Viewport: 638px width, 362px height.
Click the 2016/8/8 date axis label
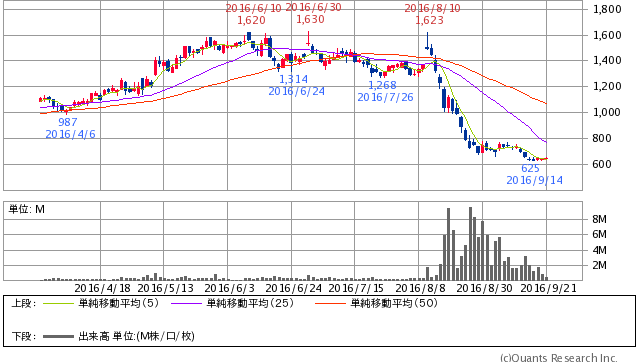click(421, 288)
